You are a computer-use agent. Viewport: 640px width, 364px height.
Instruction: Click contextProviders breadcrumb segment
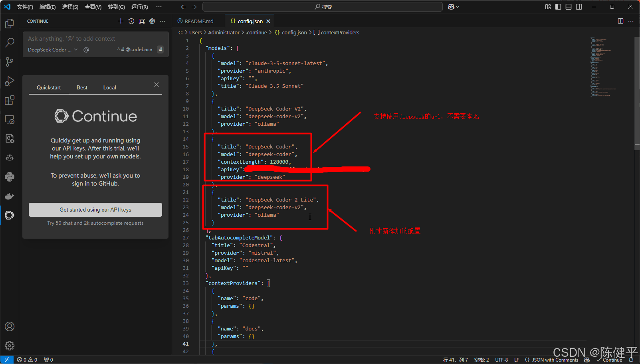point(336,33)
